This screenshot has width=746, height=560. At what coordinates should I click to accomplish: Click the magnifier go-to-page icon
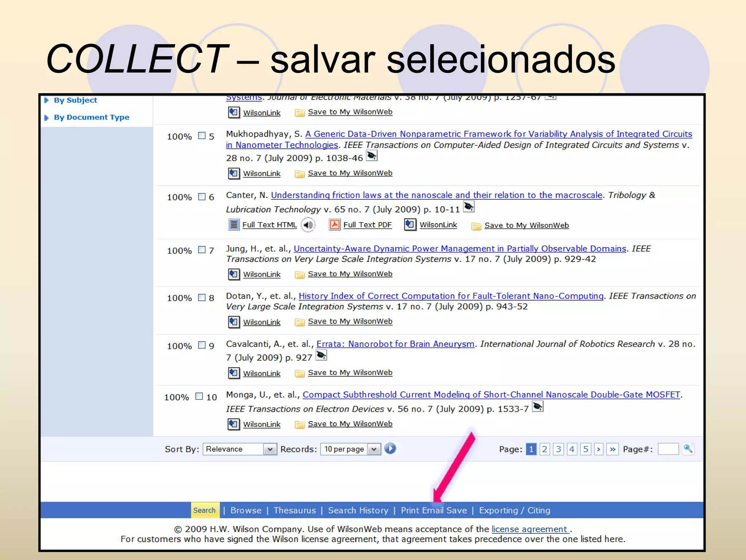(688, 449)
